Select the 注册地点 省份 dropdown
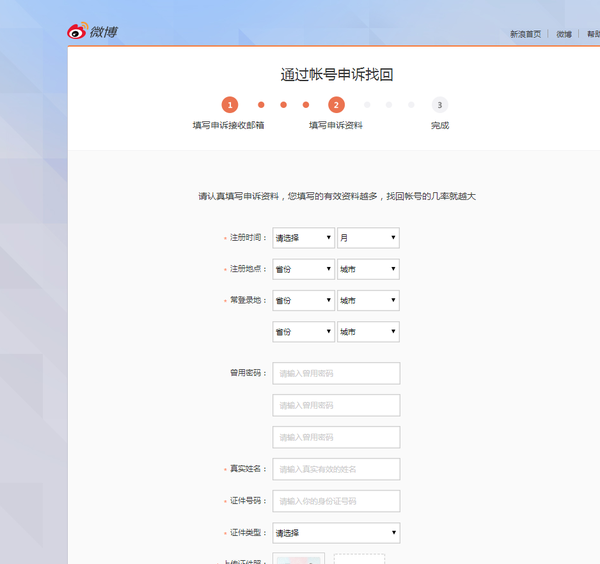Viewport: 600px width, 564px height. [303, 269]
